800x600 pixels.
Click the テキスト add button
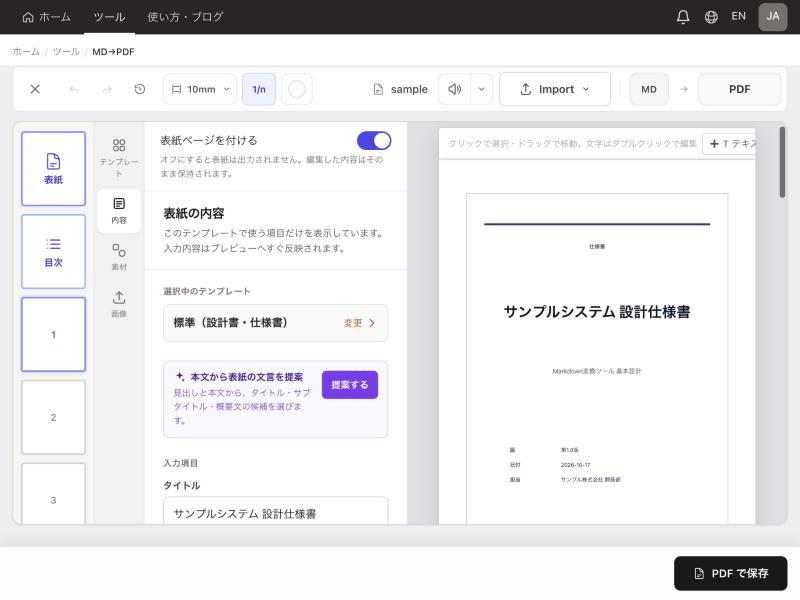(x=730, y=144)
